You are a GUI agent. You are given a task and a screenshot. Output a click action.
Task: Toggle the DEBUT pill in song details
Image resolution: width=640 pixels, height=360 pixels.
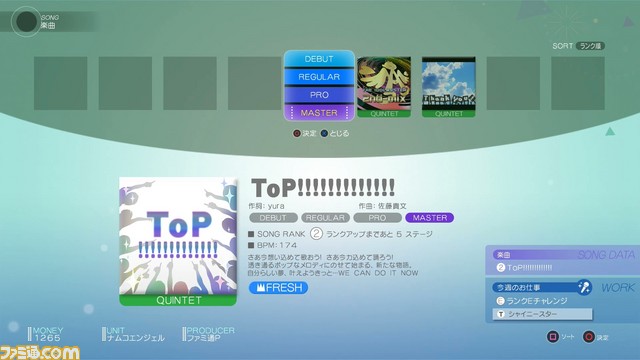pyautogui.click(x=273, y=218)
